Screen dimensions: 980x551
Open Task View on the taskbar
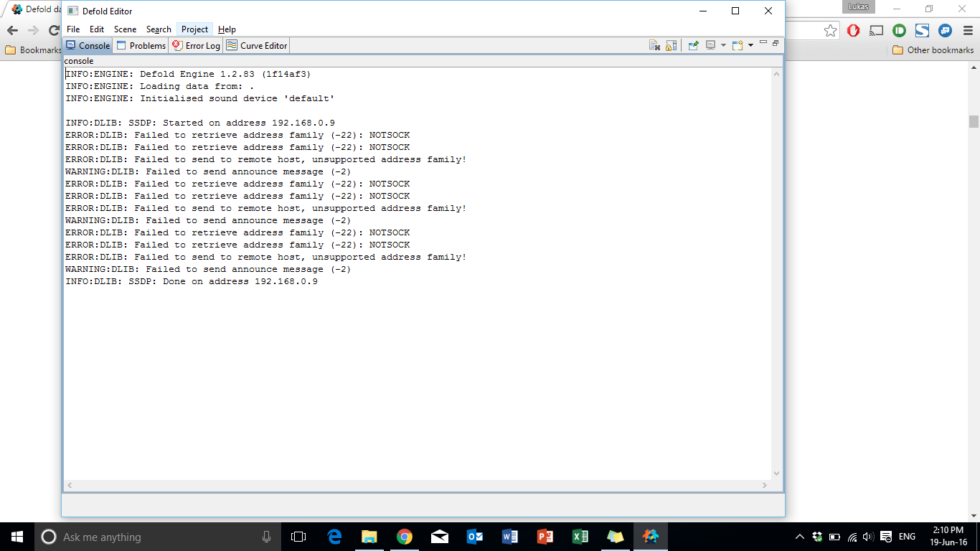[298, 537]
